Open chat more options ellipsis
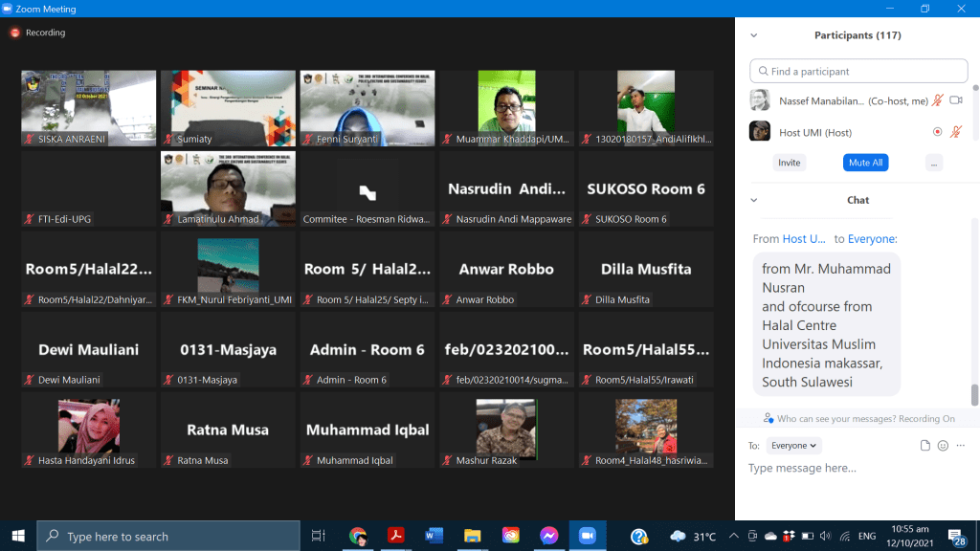The height and width of the screenshot is (551, 980). click(960, 446)
